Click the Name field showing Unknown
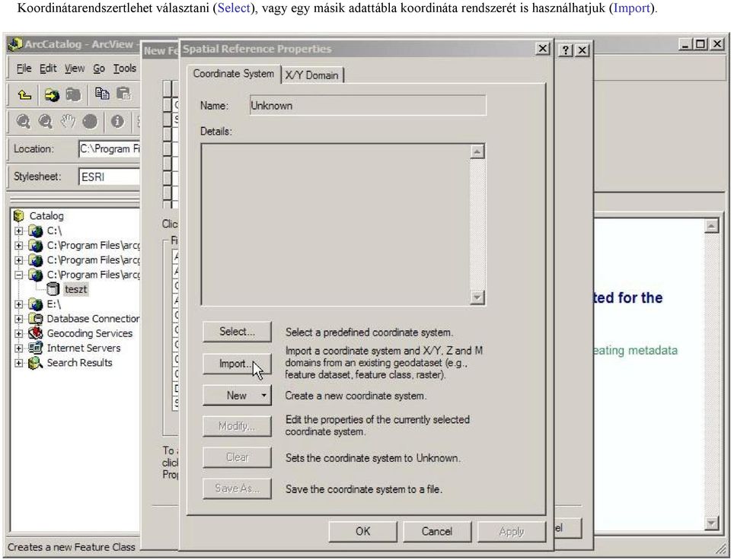Screen dimensions: 731x560 pyautogui.click(x=368, y=105)
